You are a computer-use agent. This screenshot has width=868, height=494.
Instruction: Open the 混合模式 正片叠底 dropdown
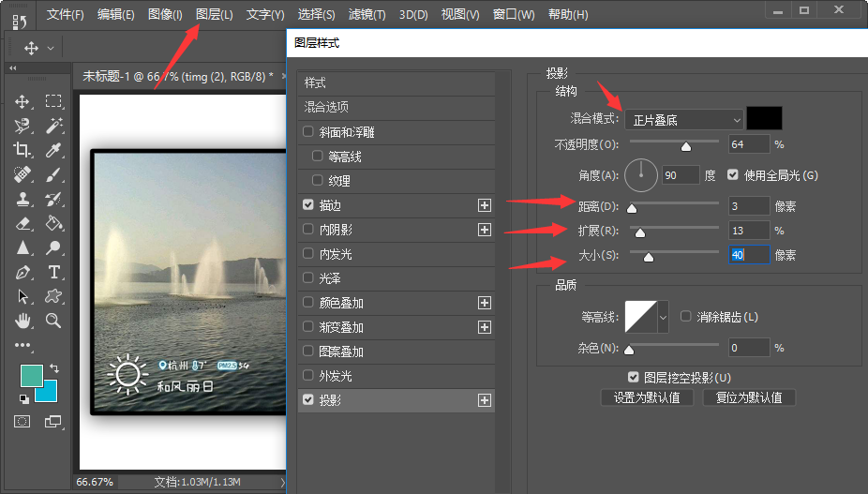click(684, 120)
